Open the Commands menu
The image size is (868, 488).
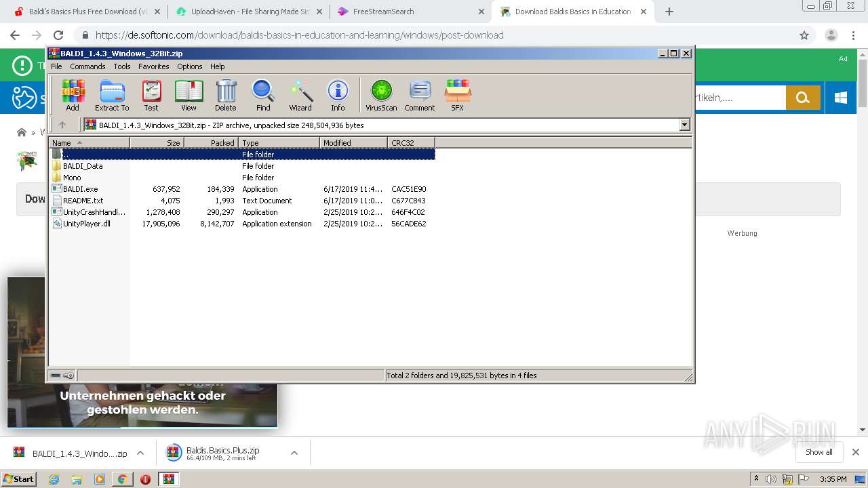(87, 66)
